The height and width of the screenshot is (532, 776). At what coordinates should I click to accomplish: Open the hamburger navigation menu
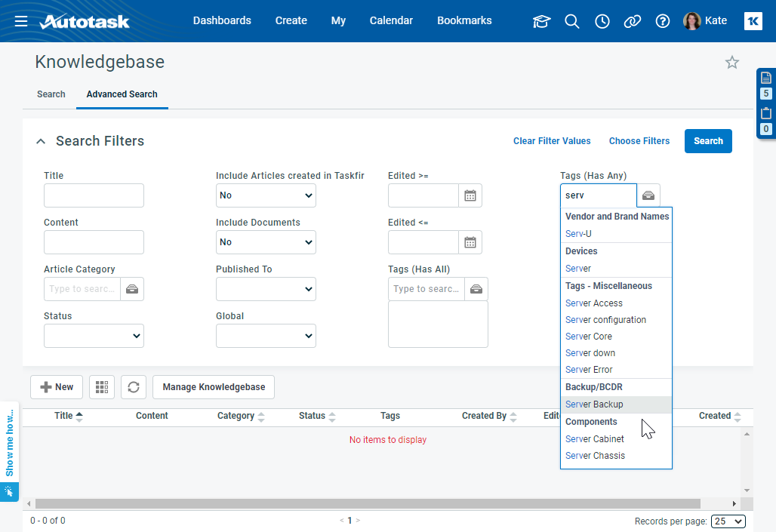coord(21,21)
